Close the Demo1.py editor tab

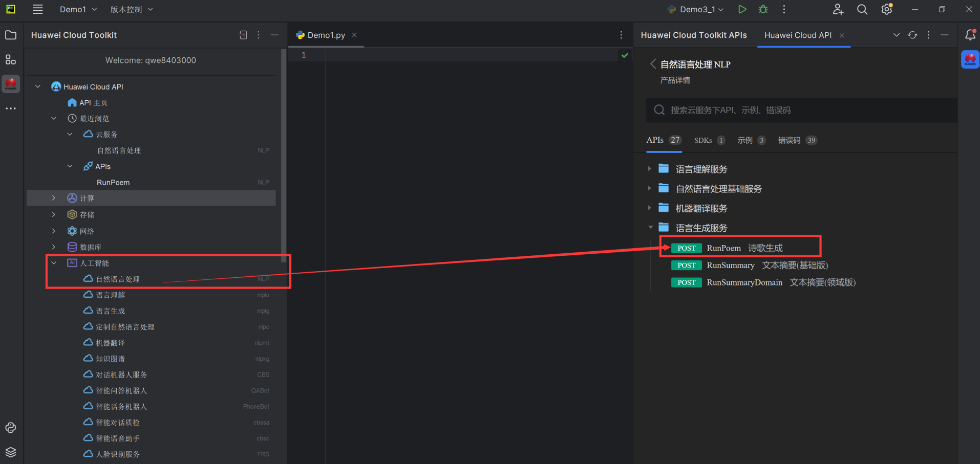tap(354, 35)
